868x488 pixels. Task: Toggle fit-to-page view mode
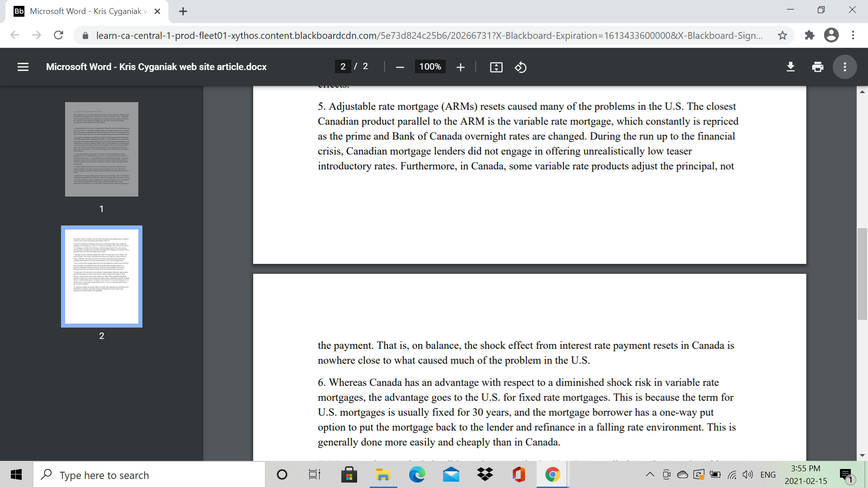496,67
